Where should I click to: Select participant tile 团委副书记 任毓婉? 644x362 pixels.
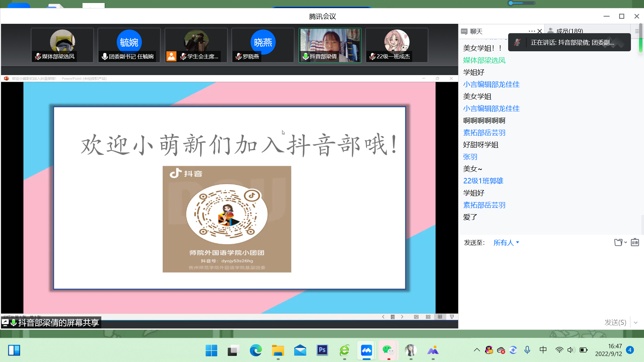pyautogui.click(x=129, y=45)
